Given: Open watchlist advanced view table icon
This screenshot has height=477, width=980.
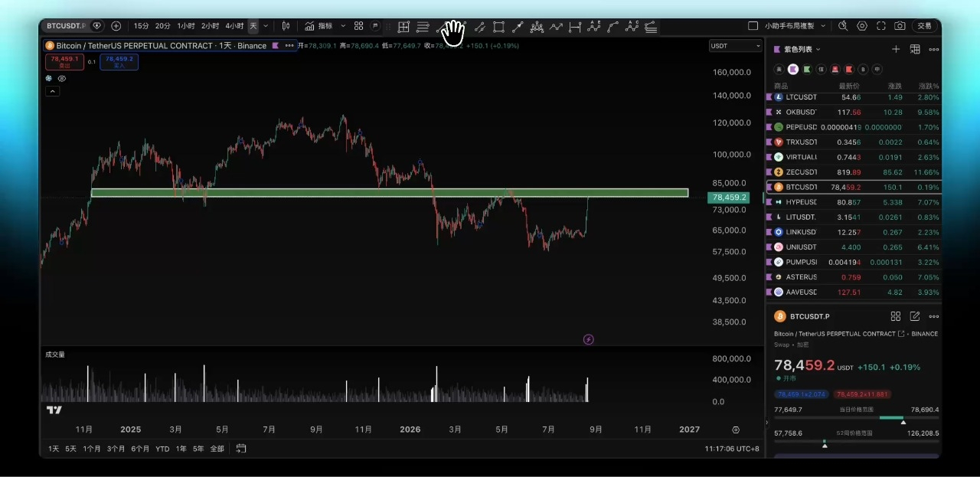Looking at the screenshot, I should (915, 49).
